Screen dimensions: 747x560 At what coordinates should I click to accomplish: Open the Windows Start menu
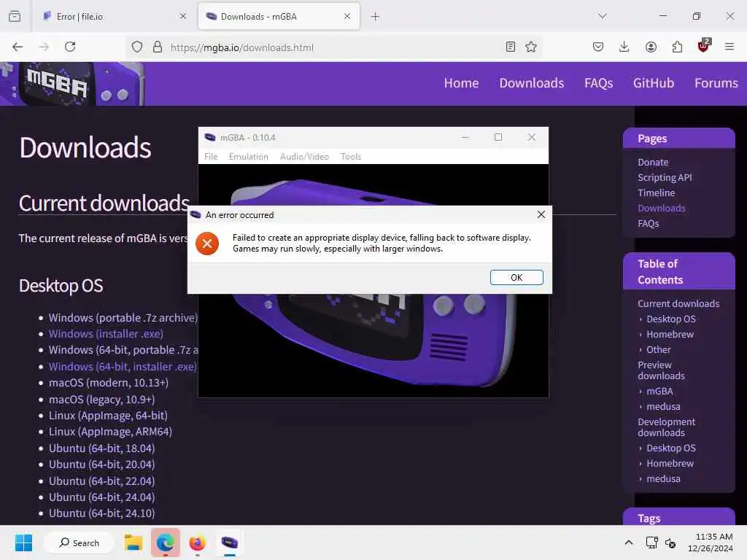23,542
